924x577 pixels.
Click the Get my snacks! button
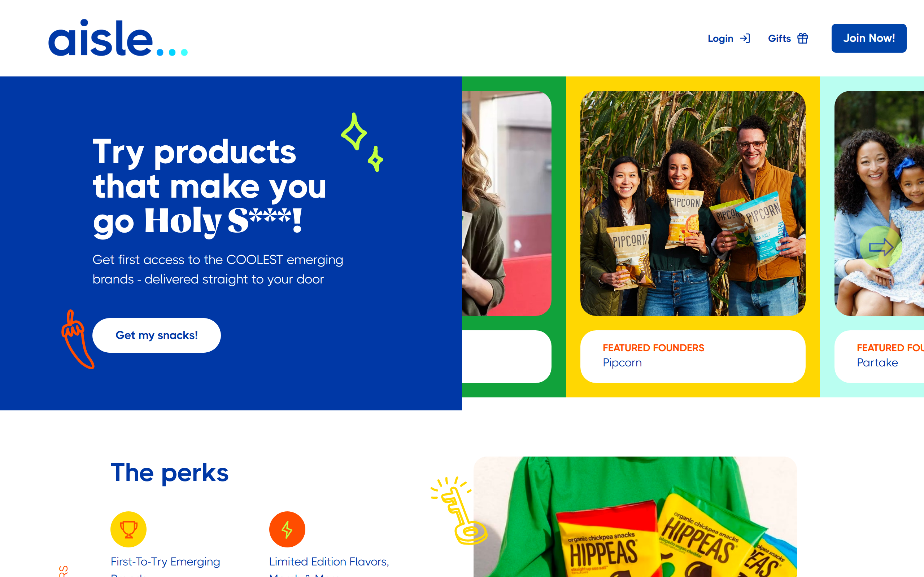[157, 335]
